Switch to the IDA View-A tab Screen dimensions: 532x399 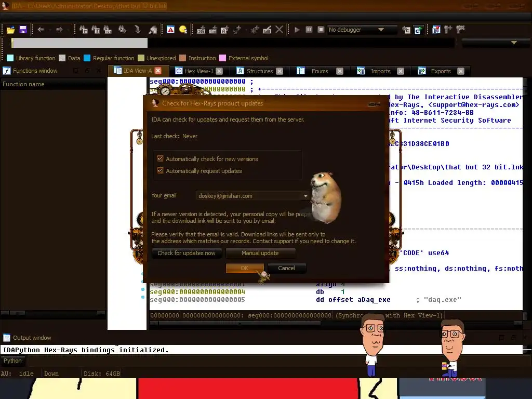click(x=137, y=71)
